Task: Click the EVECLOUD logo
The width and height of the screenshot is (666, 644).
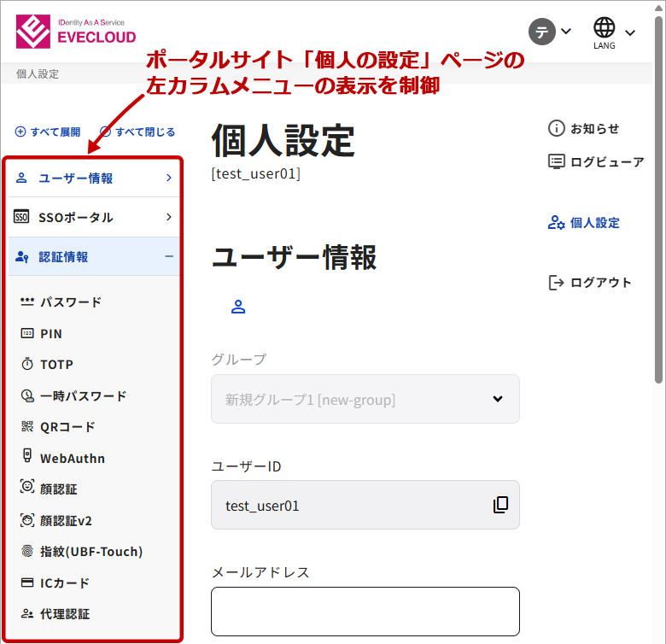Action: [75, 32]
